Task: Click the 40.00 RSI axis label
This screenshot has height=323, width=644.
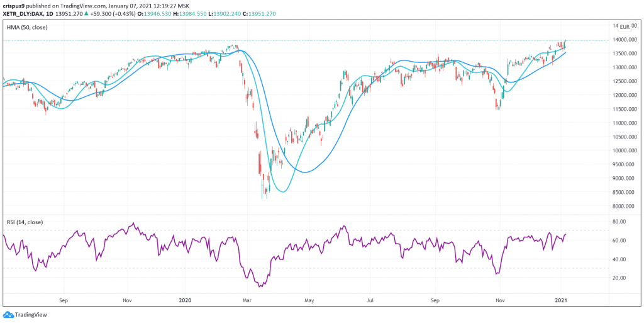Action: pos(619,259)
